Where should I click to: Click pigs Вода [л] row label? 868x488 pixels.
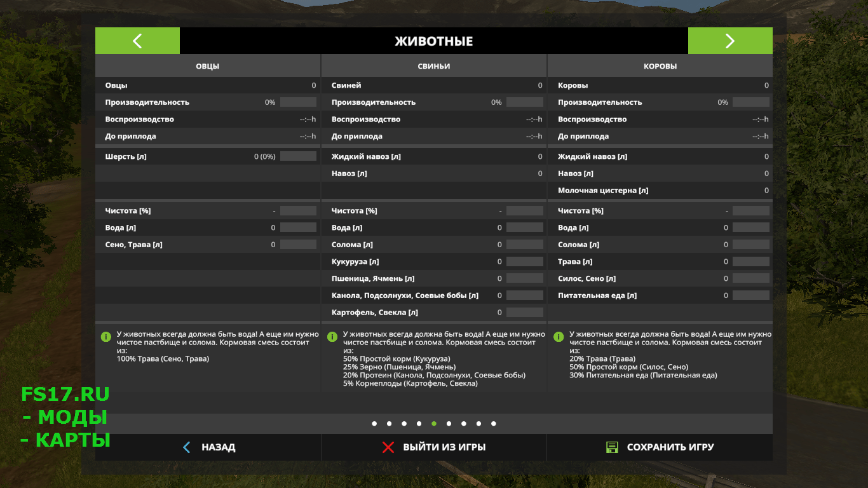347,227
